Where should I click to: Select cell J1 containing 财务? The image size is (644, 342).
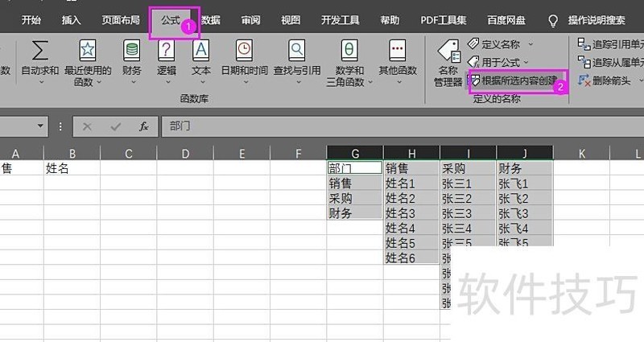pos(525,168)
